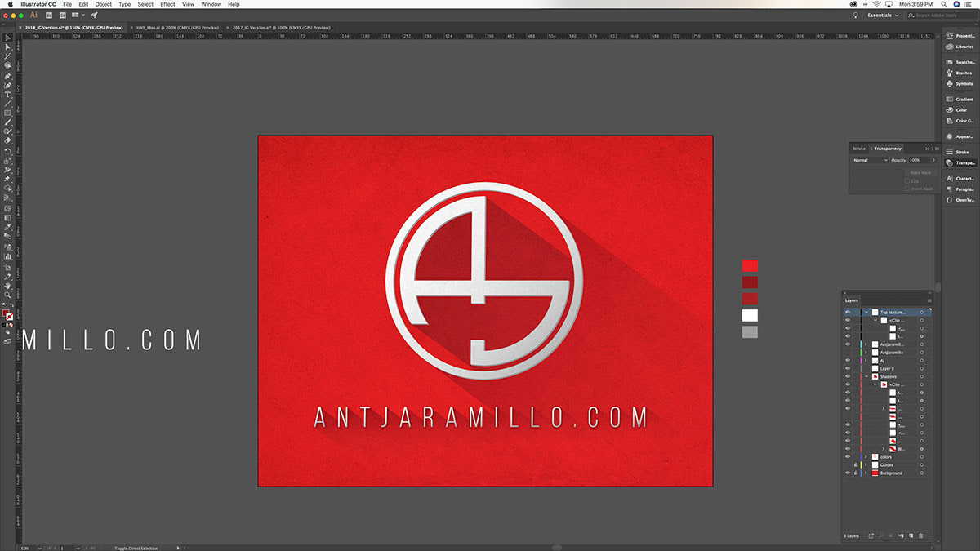Open the Swatches panel
The width and height of the screenshot is (980, 551).
tap(959, 62)
